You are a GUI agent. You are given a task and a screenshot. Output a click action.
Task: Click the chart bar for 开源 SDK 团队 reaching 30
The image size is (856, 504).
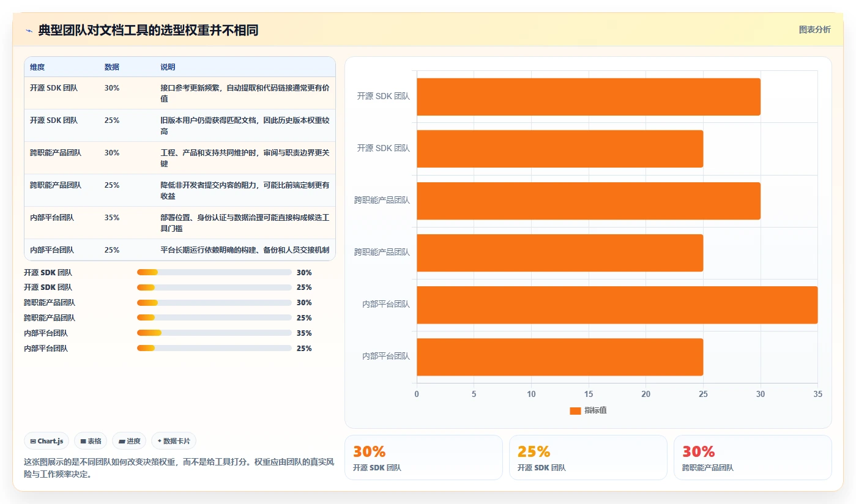tap(589, 97)
